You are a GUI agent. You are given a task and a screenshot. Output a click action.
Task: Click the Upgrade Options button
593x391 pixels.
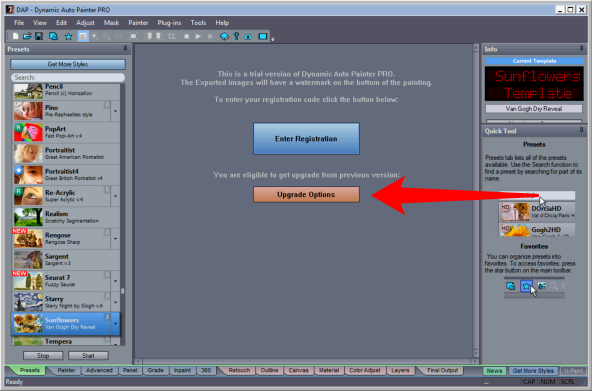306,194
